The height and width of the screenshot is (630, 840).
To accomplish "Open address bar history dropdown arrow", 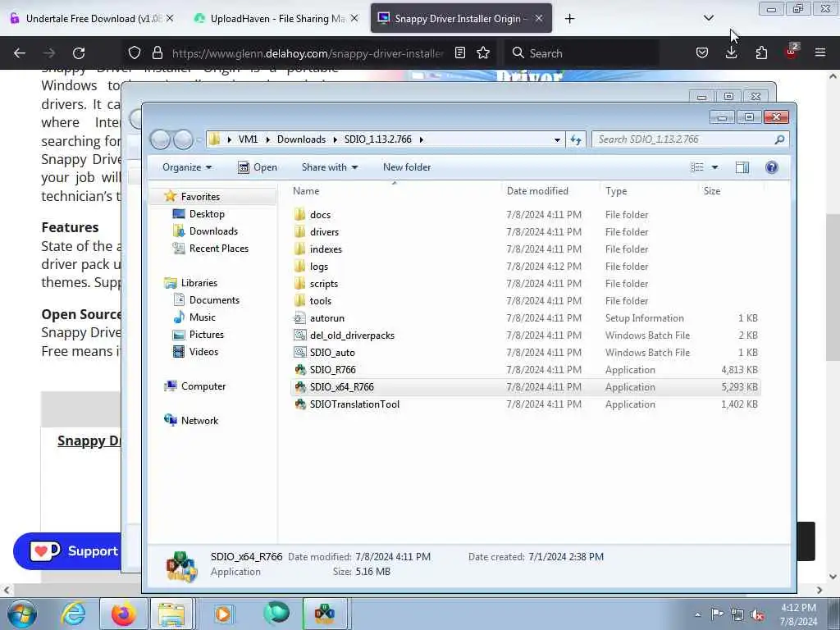I will click(557, 139).
